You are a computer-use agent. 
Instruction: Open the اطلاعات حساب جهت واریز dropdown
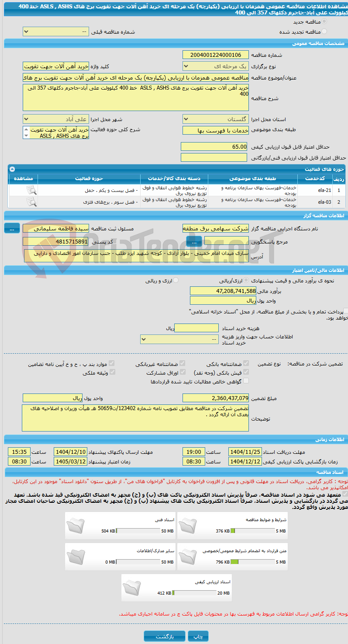179,339
